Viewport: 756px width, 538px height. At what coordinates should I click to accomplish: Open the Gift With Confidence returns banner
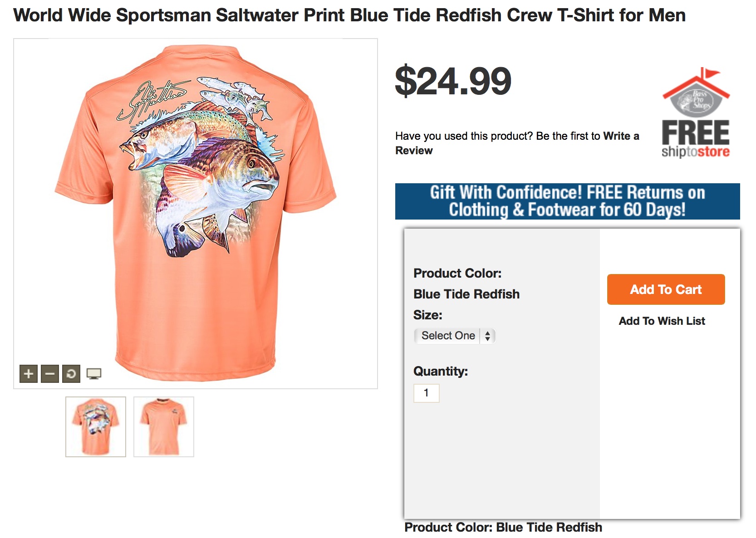[x=567, y=201]
